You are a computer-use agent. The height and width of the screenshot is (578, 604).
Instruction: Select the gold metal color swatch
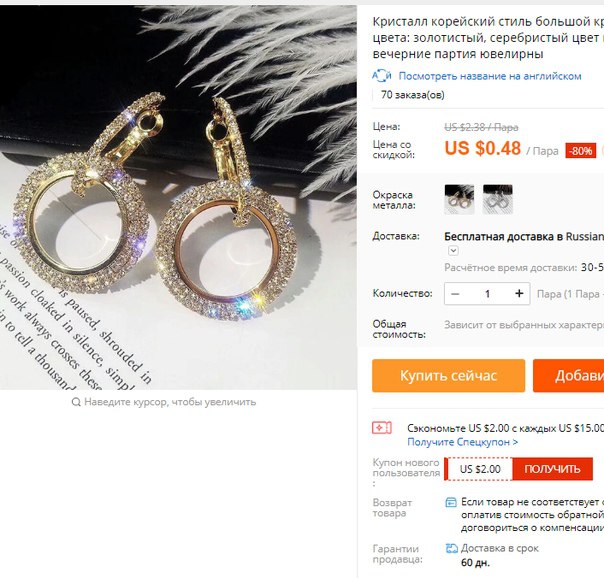coord(459,199)
